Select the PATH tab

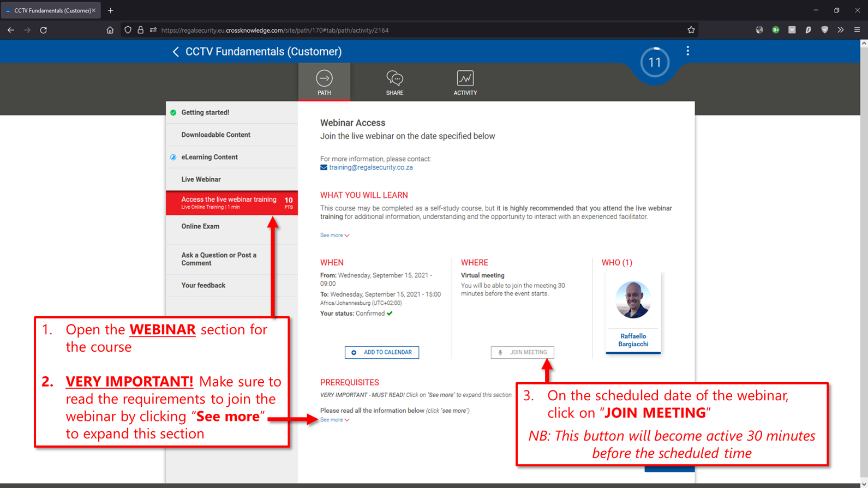324,82
